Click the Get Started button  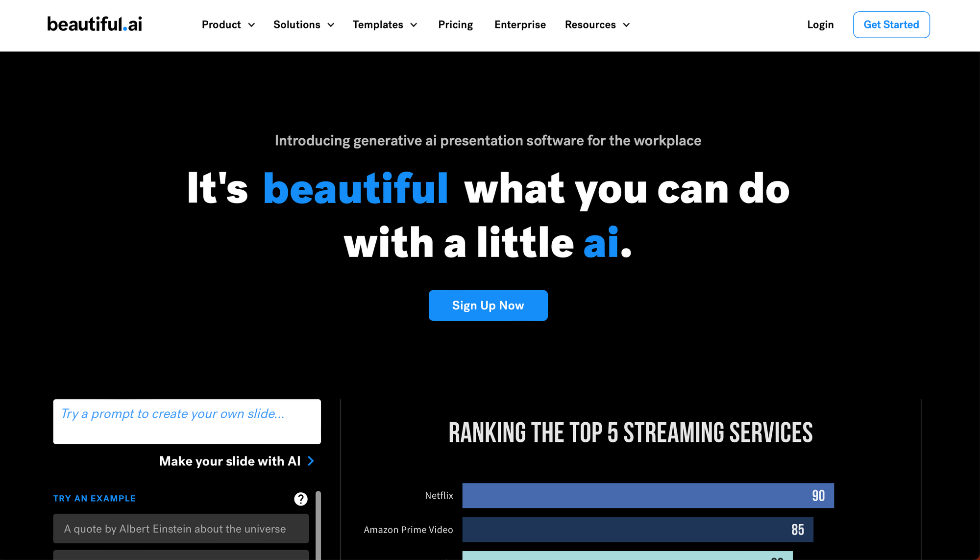[x=891, y=25]
